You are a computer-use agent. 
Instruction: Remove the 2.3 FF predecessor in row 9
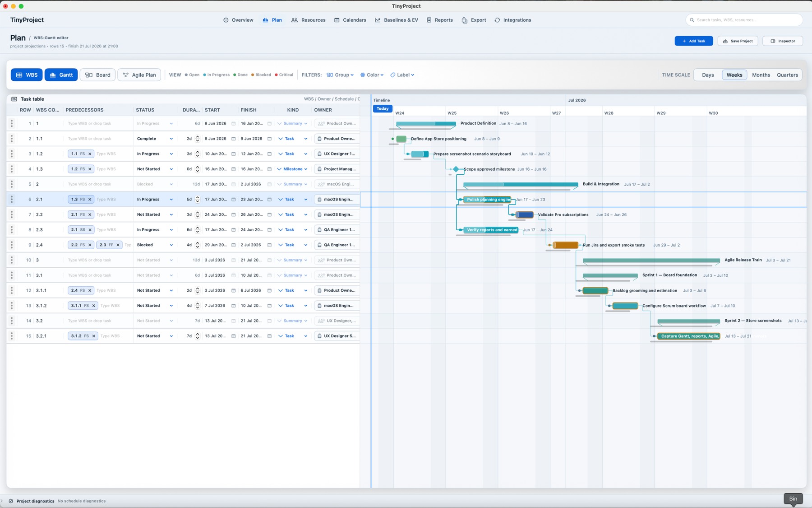118,245
